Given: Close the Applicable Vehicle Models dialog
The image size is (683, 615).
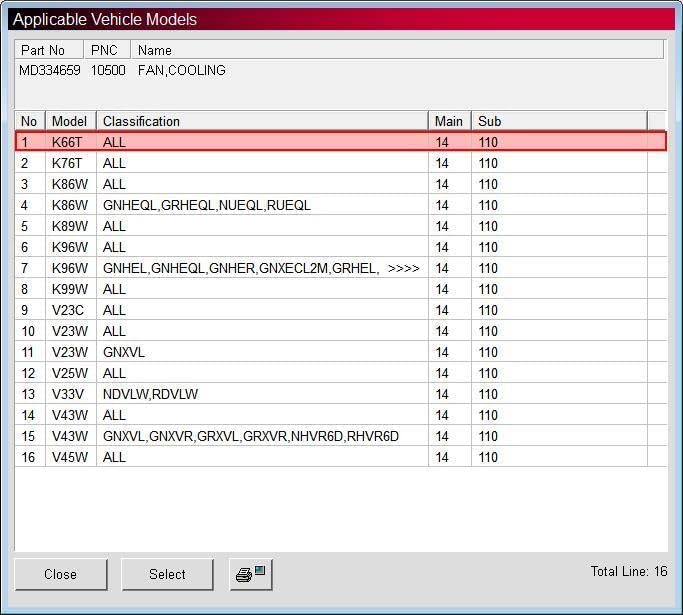Looking at the screenshot, I should point(61,574).
